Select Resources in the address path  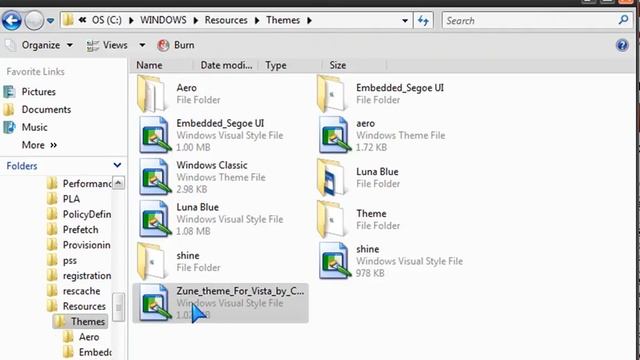[226, 20]
